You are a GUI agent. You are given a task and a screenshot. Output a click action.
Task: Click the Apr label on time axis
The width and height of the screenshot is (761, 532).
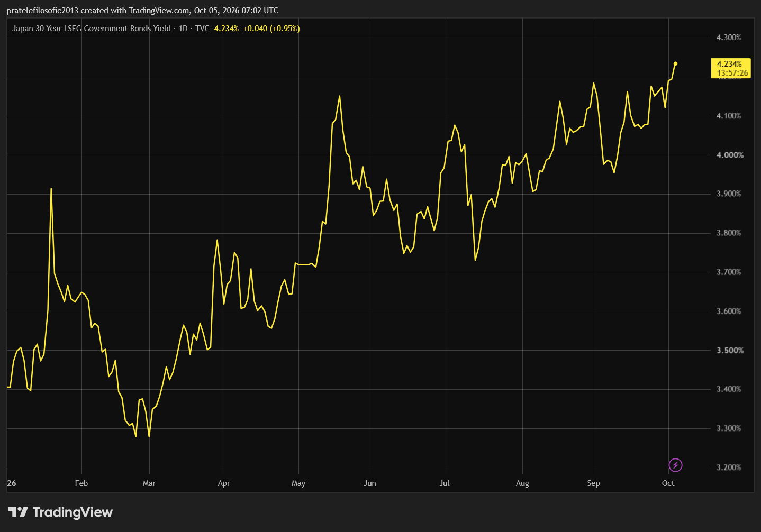[224, 483]
